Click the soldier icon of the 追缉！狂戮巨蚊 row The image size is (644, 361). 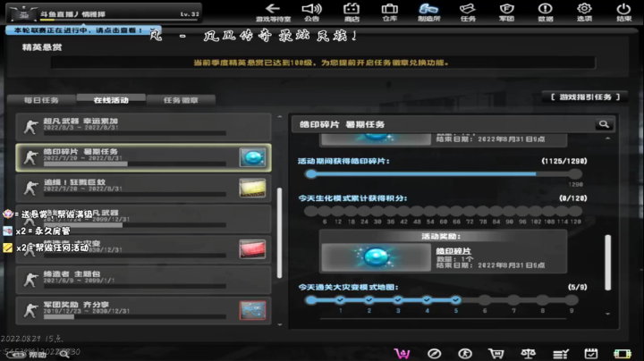point(30,188)
